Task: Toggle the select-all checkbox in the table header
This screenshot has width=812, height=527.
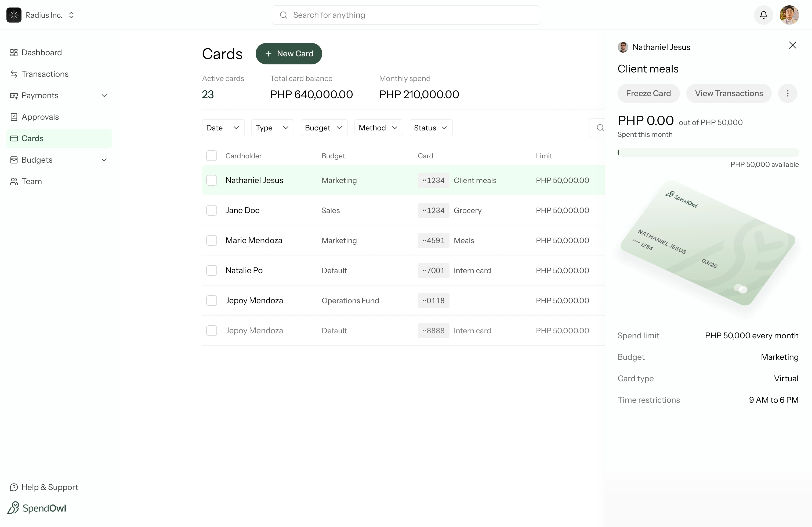Action: (212, 155)
